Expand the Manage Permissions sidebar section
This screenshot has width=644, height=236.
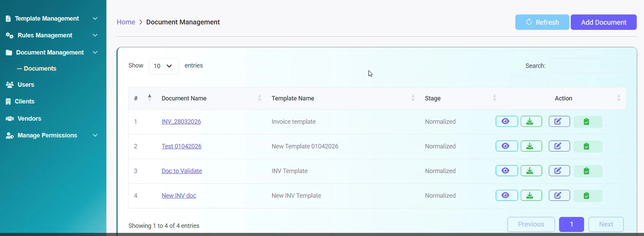coord(52,135)
